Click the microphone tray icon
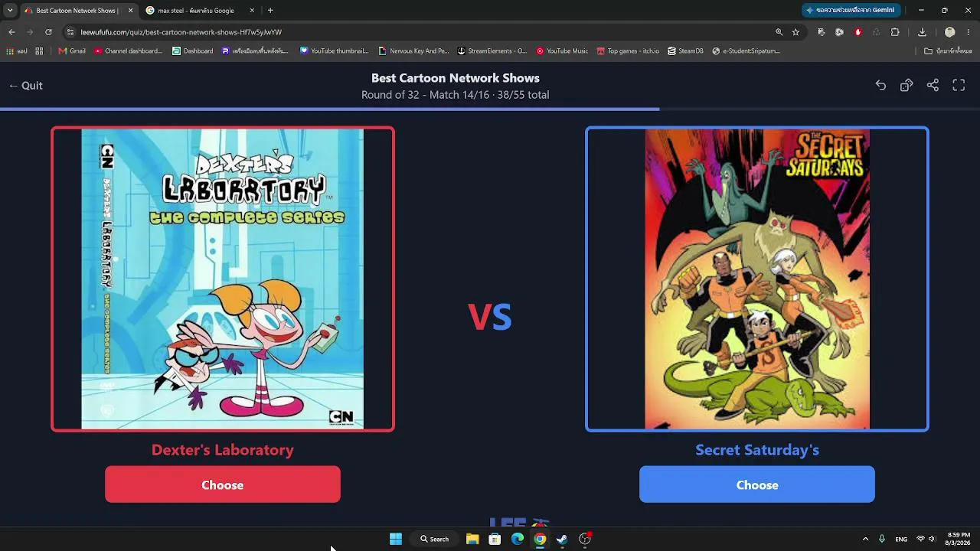The image size is (980, 551). [882, 539]
